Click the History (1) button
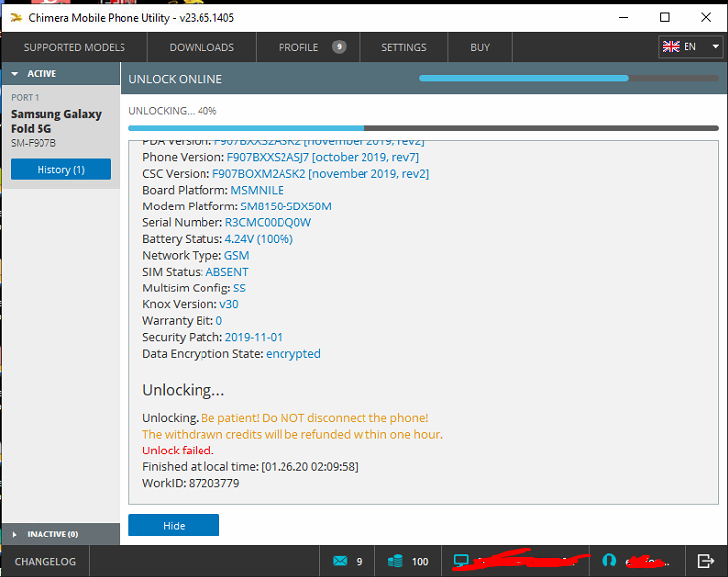Image resolution: width=728 pixels, height=577 pixels. pyautogui.click(x=60, y=169)
